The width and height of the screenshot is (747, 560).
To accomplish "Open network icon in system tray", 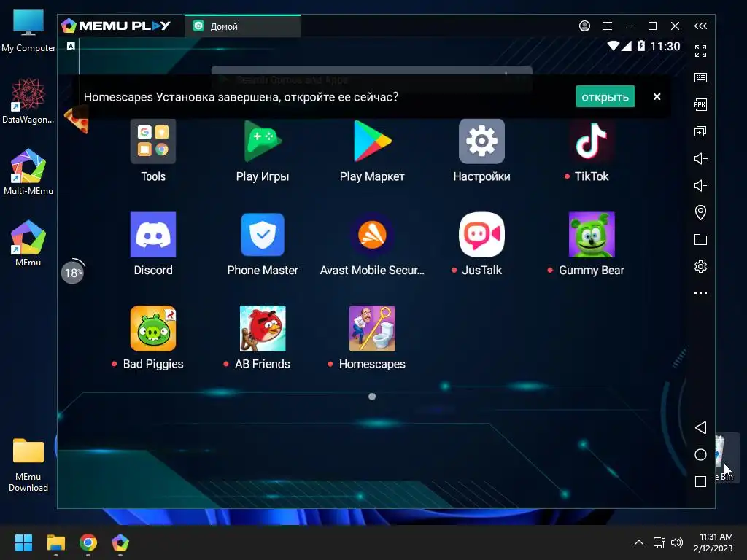I will (x=659, y=542).
